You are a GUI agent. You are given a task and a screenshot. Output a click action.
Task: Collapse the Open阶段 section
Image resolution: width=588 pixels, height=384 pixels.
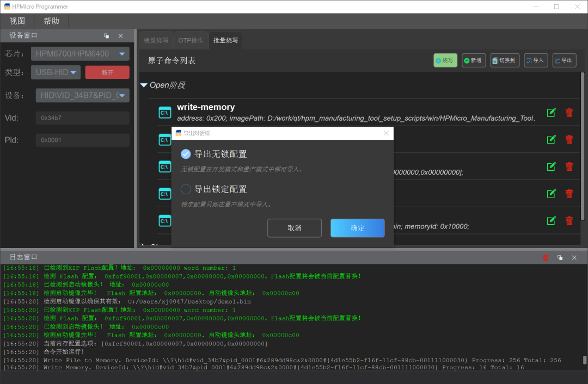(144, 85)
